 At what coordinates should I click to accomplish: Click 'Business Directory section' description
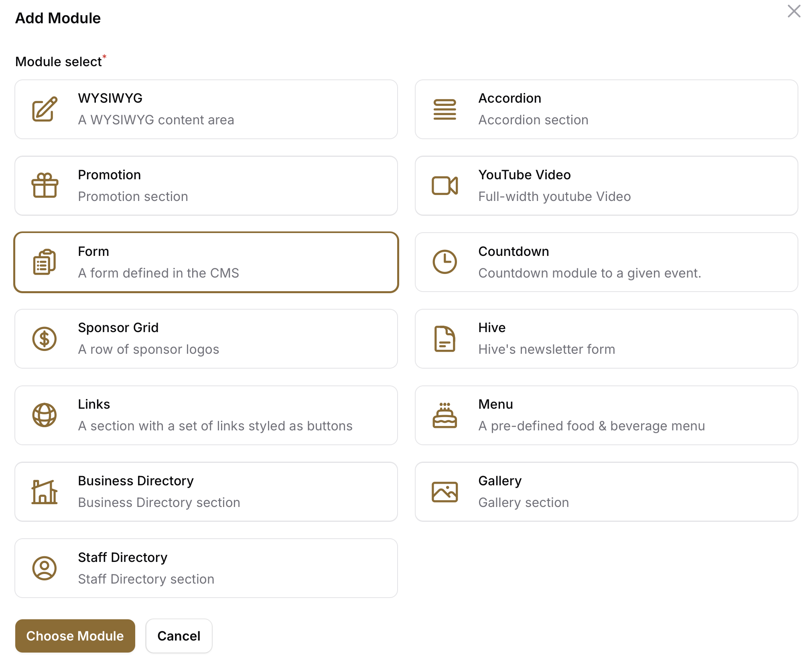coord(159,503)
